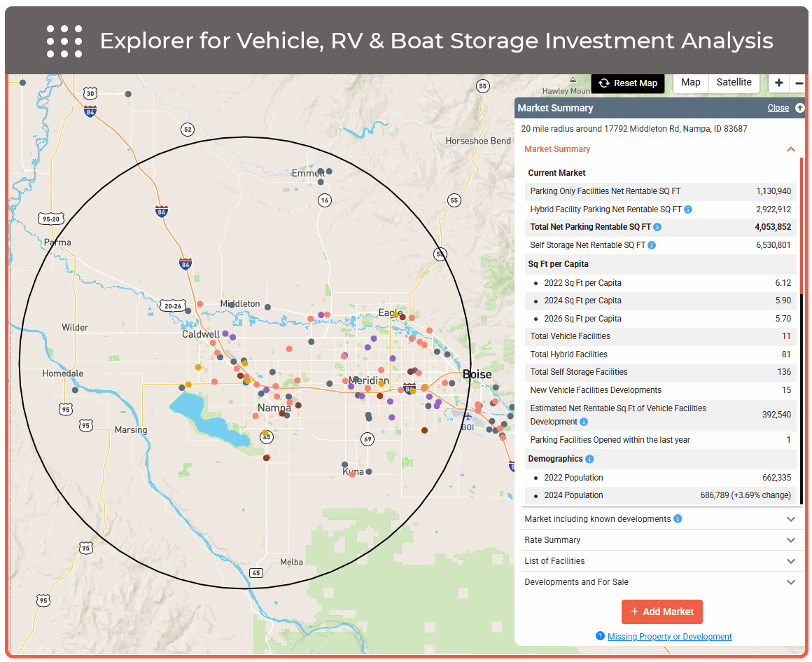Click the up-arrow icon beside Close
Image resolution: width=812 pixels, height=662 pixels.
click(799, 108)
